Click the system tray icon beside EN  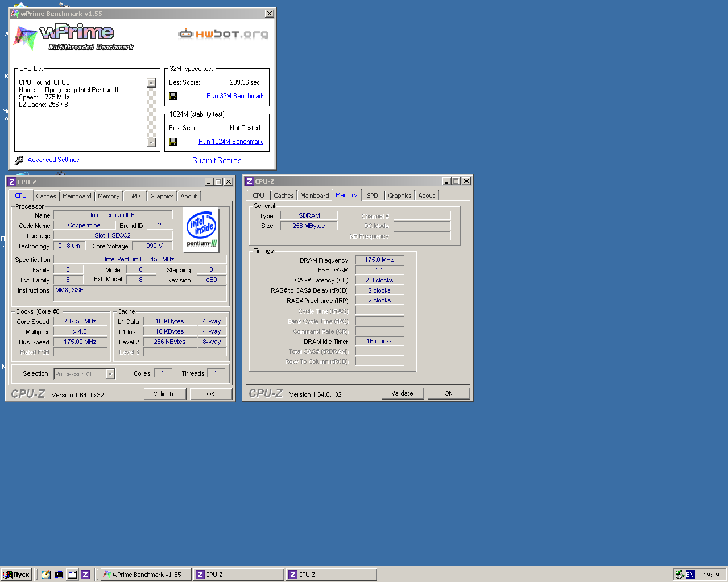click(x=680, y=575)
